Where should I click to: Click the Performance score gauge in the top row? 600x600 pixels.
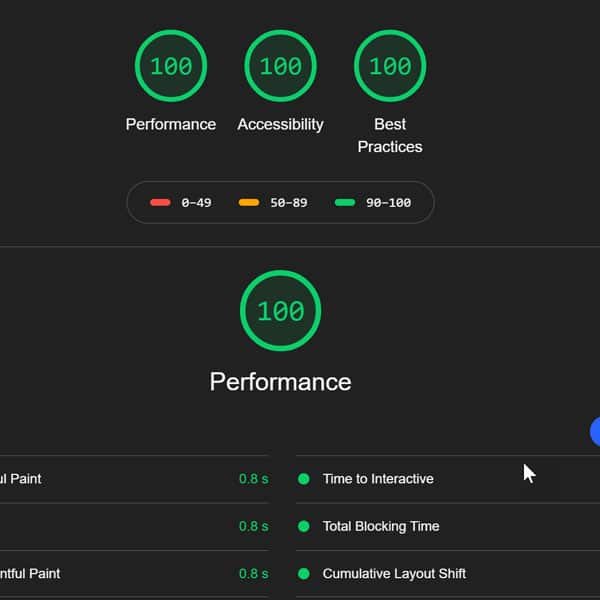(x=170, y=66)
